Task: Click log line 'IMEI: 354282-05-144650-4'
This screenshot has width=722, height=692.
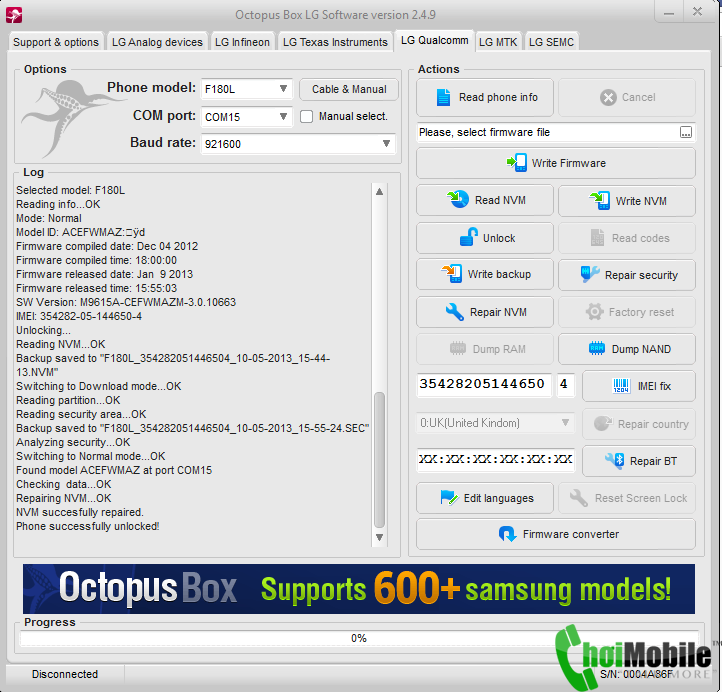Action: pyautogui.click(x=79, y=316)
